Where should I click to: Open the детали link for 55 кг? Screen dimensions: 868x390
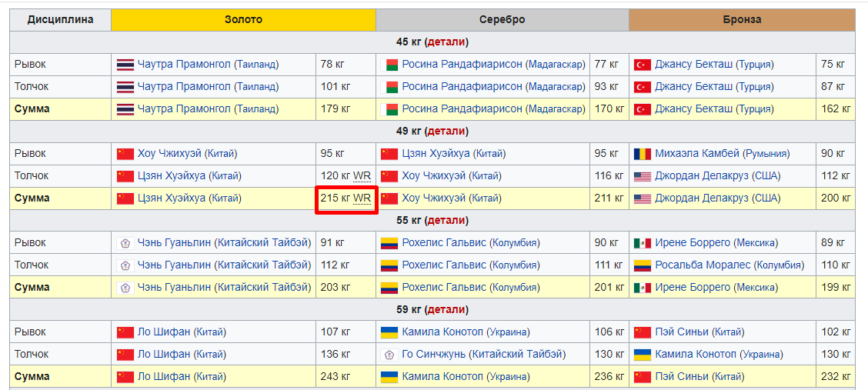[x=446, y=220]
